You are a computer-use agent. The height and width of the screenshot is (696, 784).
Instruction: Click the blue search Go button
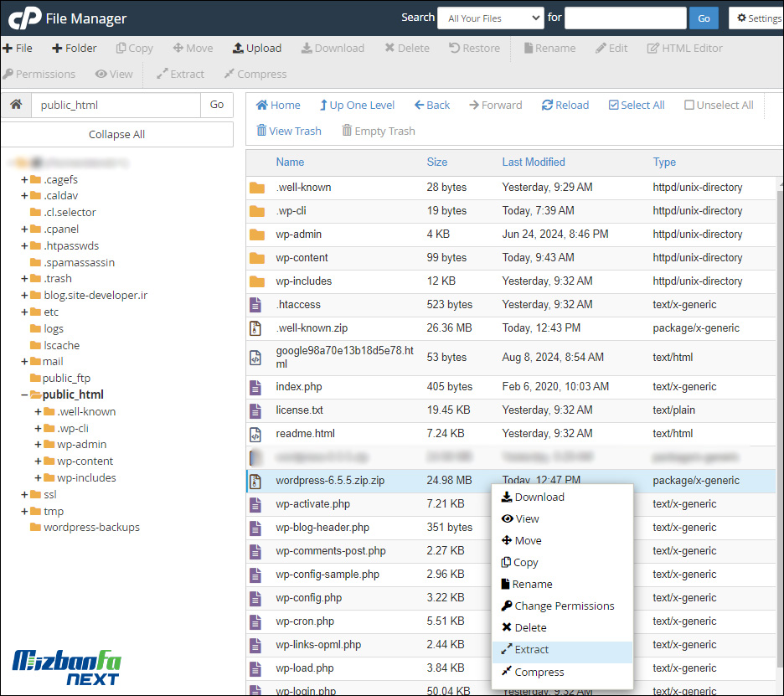[704, 18]
